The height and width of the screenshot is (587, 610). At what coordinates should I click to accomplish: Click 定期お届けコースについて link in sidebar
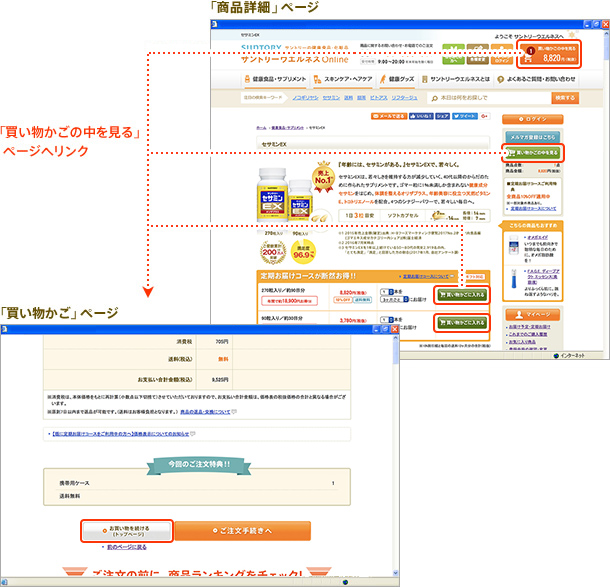533,209
